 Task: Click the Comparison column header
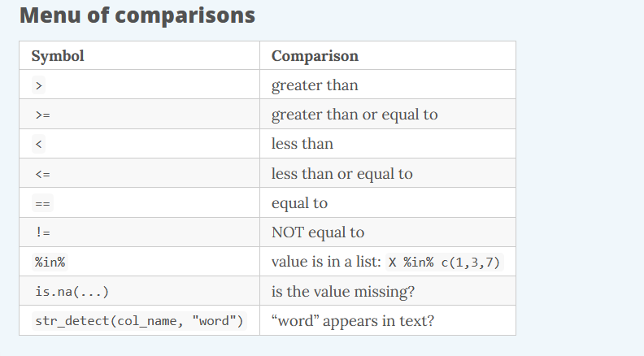pyautogui.click(x=315, y=56)
